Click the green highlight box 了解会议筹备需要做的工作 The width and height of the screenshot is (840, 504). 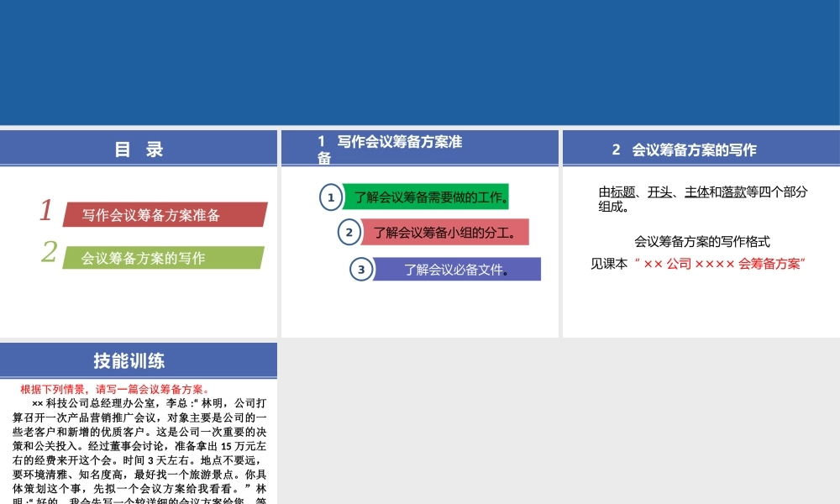click(x=428, y=197)
